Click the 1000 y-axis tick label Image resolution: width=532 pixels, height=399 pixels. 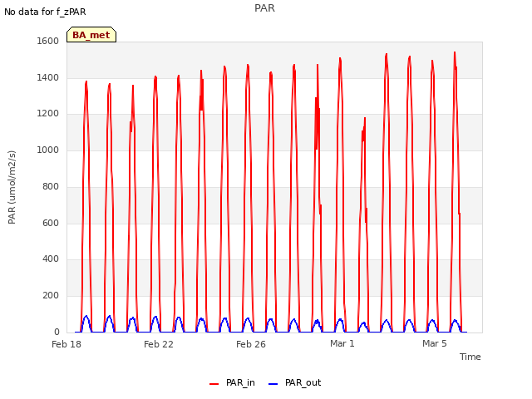(48, 150)
